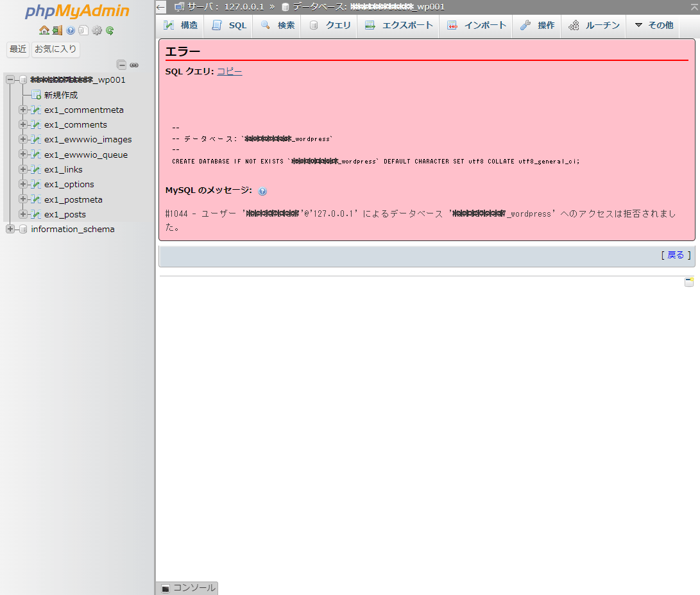Image resolution: width=700 pixels, height=595 pixels.
Task: Open the エクスポート tab
Action: click(398, 26)
